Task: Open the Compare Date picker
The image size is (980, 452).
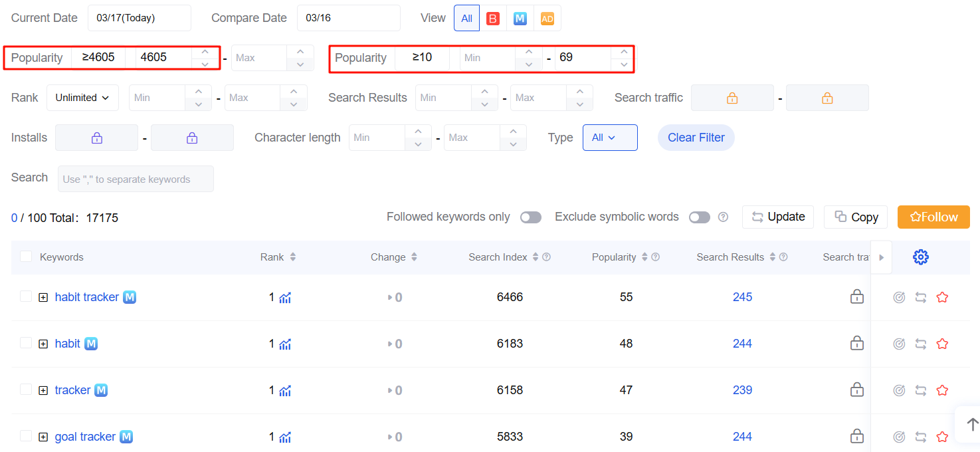Action: 349,18
